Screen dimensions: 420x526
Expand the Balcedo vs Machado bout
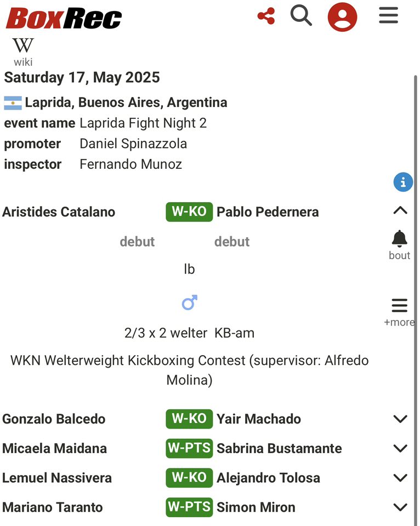pos(400,419)
